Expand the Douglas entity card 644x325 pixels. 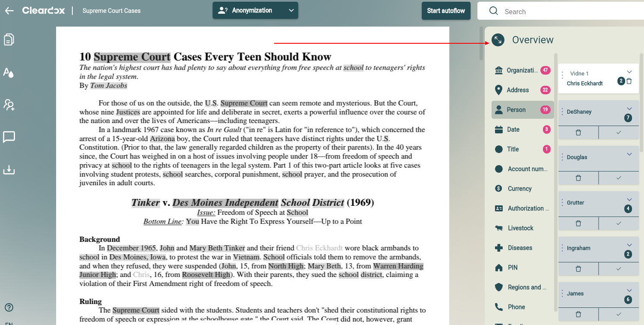click(x=629, y=154)
